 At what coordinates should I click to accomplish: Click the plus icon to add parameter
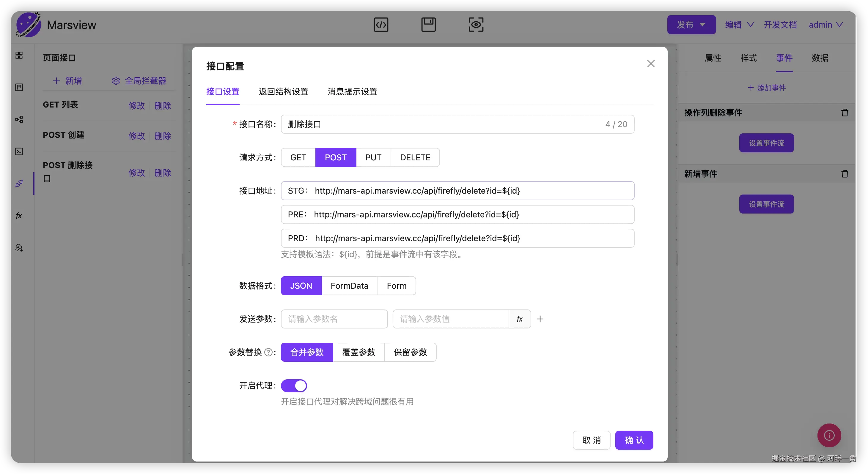tap(540, 319)
